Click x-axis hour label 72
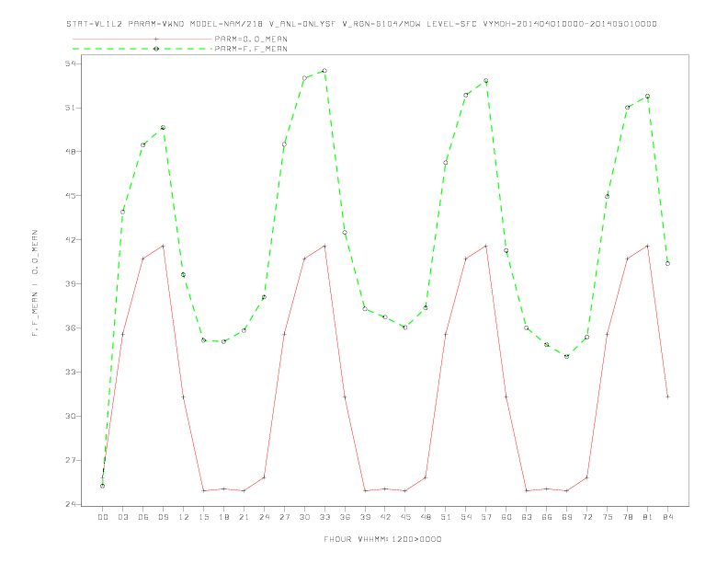Image resolution: width=728 pixels, height=563 pixels. pyautogui.click(x=587, y=517)
